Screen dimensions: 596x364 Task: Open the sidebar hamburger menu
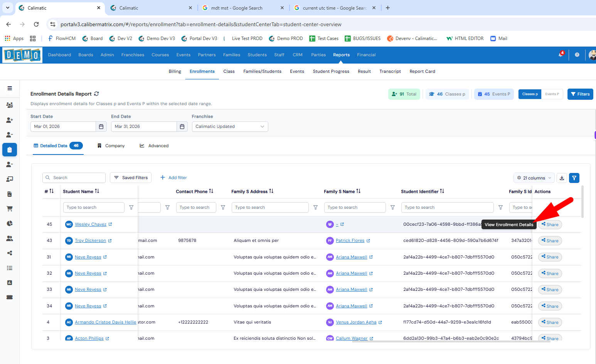click(10, 88)
